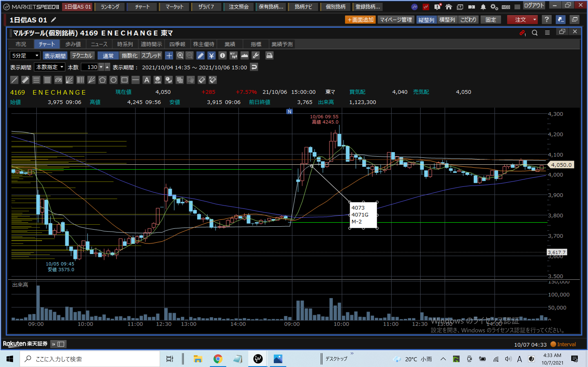
Task: Expand the 注文 order button dropdown arrow
Action: click(x=535, y=20)
